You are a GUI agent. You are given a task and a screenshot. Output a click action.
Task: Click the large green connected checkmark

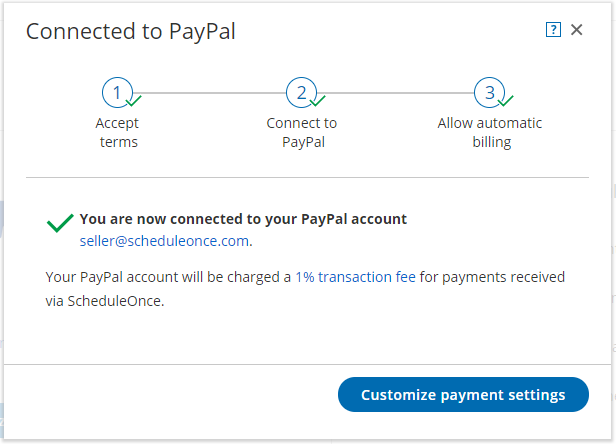[60, 222]
